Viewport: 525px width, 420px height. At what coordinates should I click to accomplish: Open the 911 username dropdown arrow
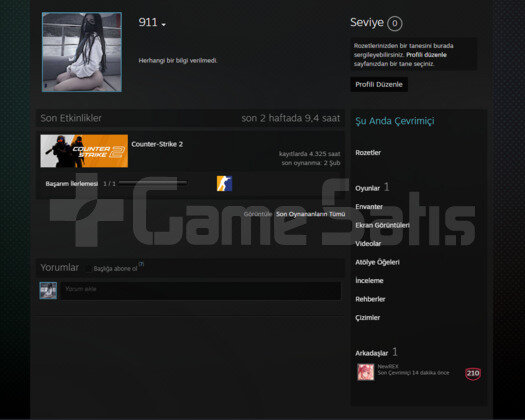(163, 25)
